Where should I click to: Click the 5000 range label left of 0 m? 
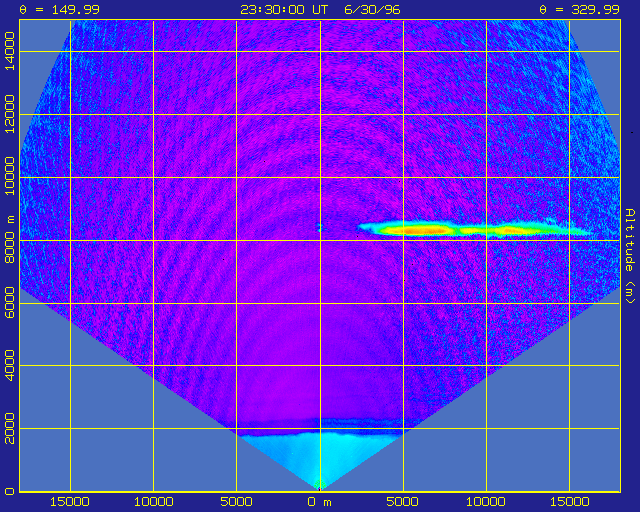[x=236, y=502]
